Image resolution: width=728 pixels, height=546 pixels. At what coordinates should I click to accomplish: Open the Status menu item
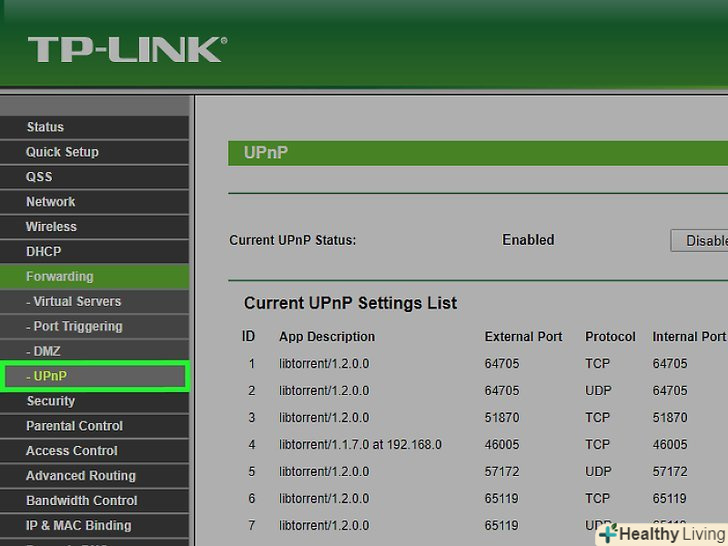pos(94,127)
